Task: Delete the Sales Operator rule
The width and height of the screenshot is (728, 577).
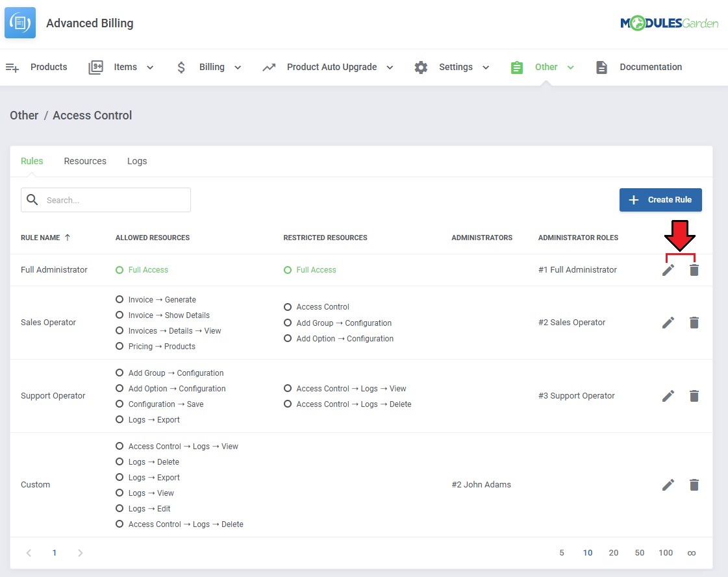Action: (694, 323)
